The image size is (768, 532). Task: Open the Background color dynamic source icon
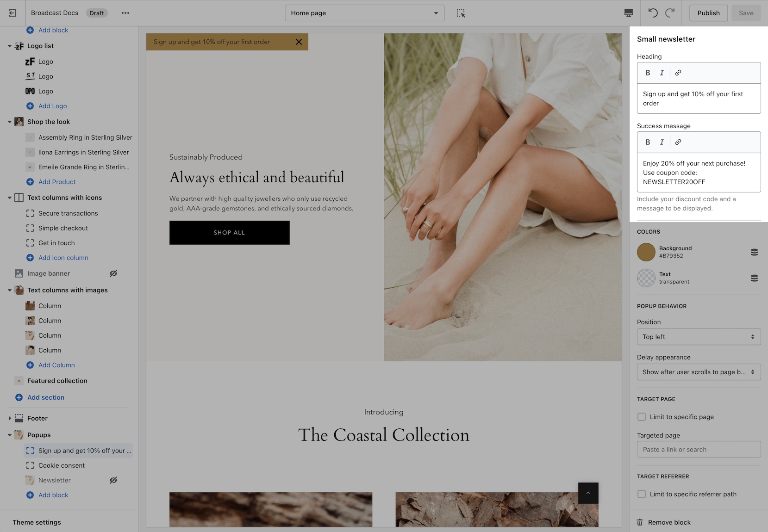point(754,252)
